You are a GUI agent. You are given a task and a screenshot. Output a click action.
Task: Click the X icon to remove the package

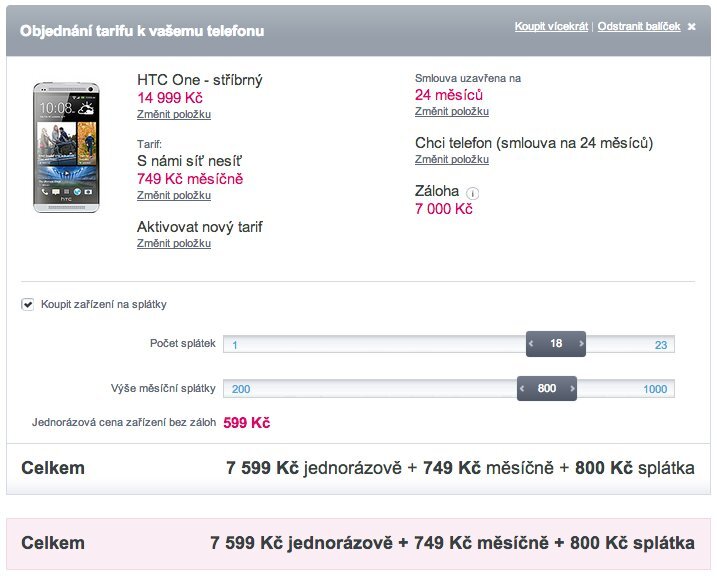tap(691, 27)
